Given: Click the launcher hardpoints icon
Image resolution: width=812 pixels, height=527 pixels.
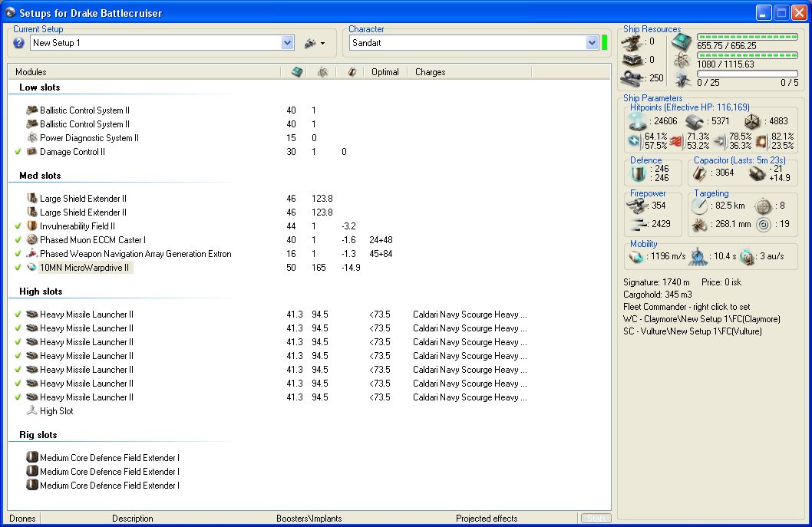Looking at the screenshot, I should (633, 61).
